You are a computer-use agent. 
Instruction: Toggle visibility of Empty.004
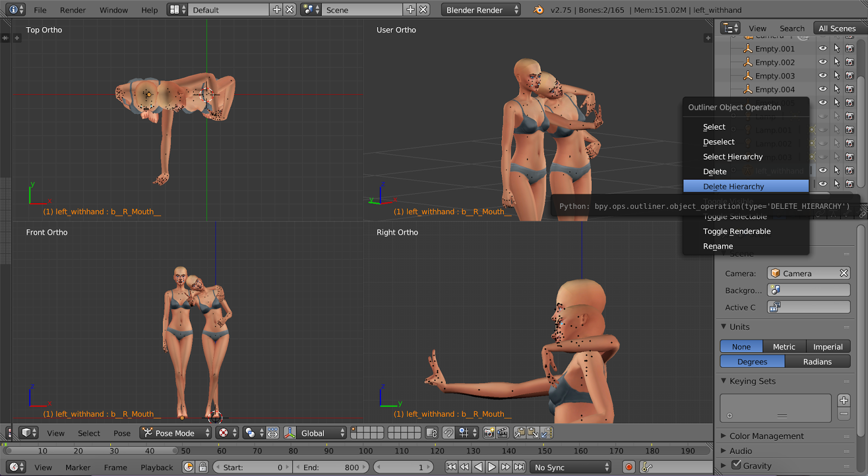pos(823,89)
